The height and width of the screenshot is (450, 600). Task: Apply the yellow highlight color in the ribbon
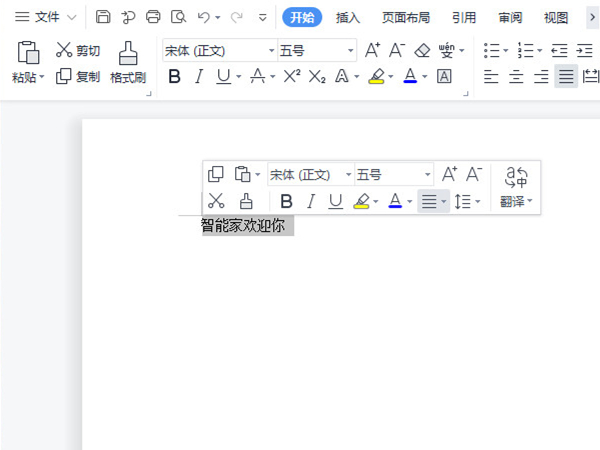[x=376, y=76]
